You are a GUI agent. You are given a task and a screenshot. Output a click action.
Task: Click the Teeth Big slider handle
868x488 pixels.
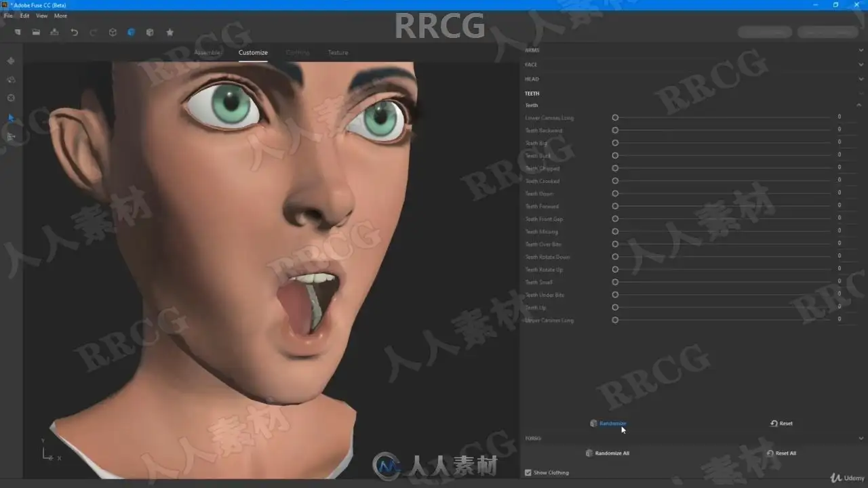pyautogui.click(x=615, y=143)
